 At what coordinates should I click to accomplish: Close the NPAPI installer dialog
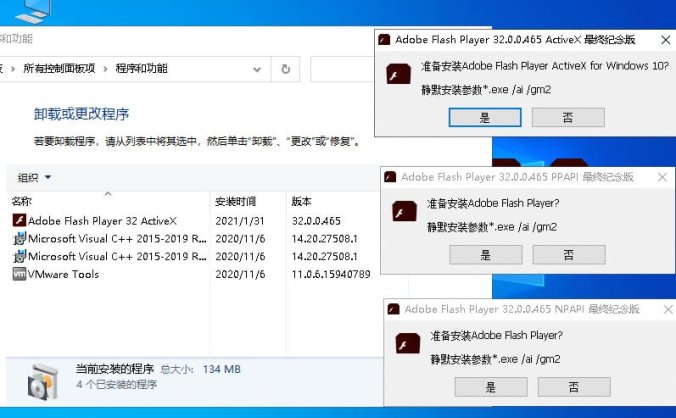click(x=668, y=309)
